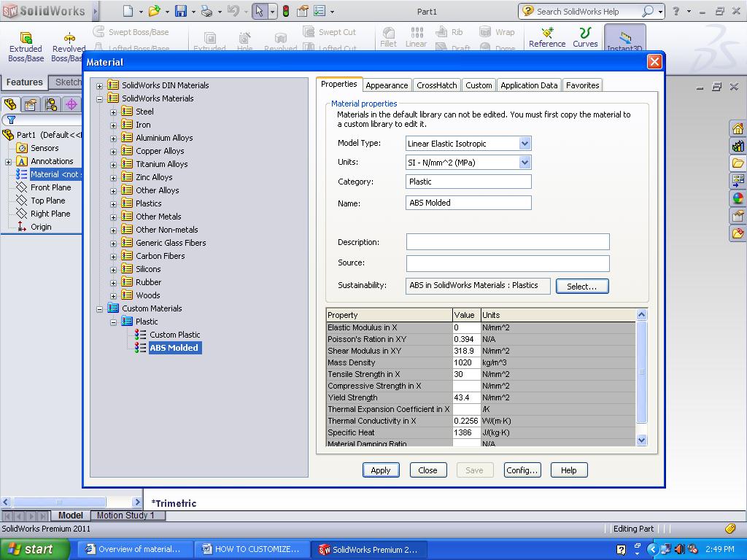
Task: Click the Windows start button
Action: [34, 549]
